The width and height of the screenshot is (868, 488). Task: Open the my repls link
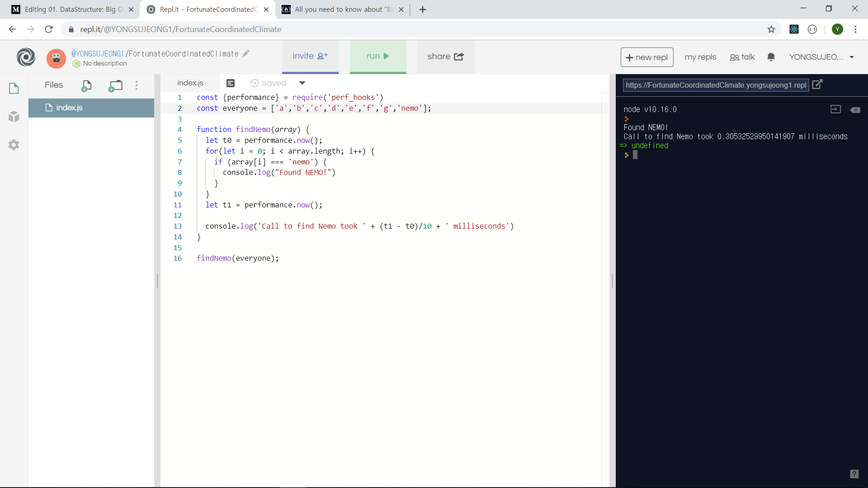click(700, 57)
